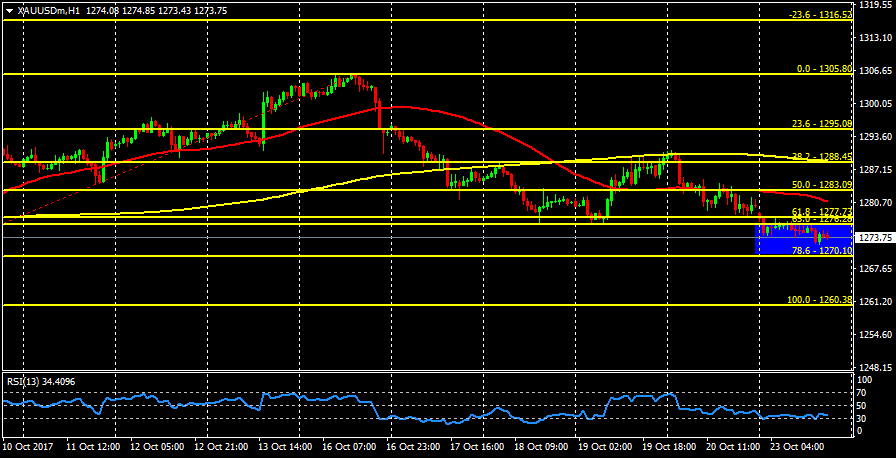The image size is (896, 458).
Task: Click the 23.6 Fibonacci label at 1295.08
Action: [821, 124]
